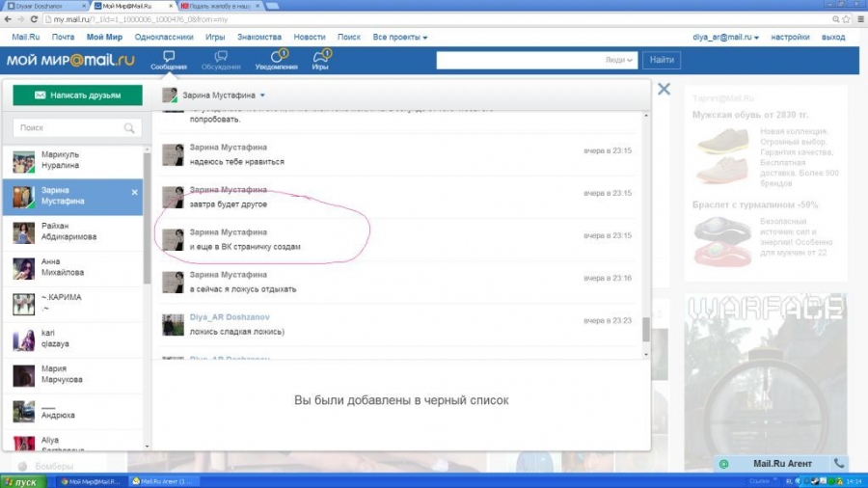Viewport: 868px width, 488px height.
Task: Select contact Анна Михайлова
Action: click(73, 268)
